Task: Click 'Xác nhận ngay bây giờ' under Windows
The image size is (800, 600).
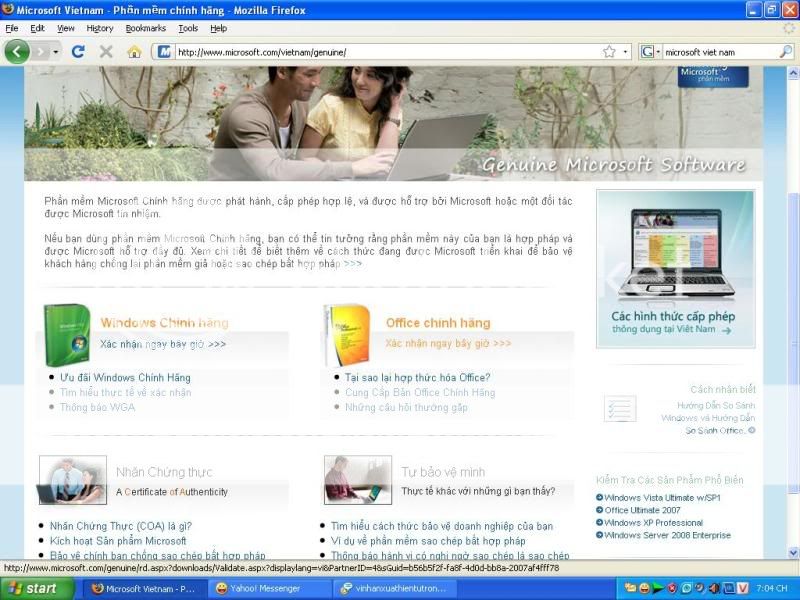Action: pos(163,344)
